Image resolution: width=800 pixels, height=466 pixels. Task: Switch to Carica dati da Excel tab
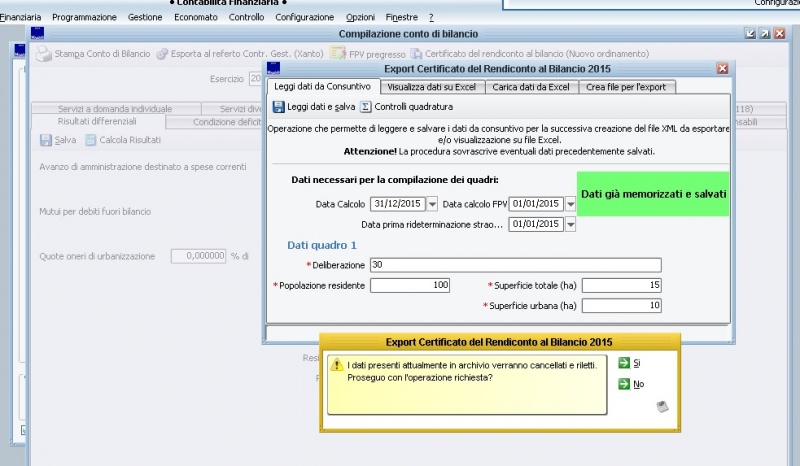click(531, 87)
